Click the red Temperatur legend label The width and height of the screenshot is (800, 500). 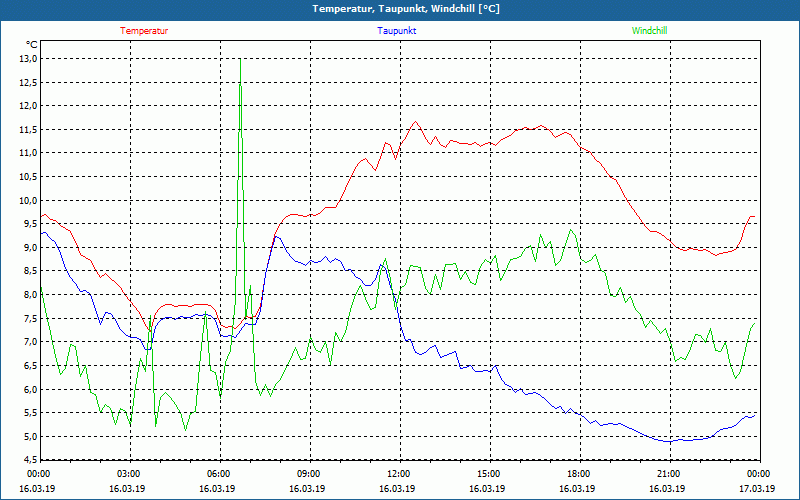point(144,31)
